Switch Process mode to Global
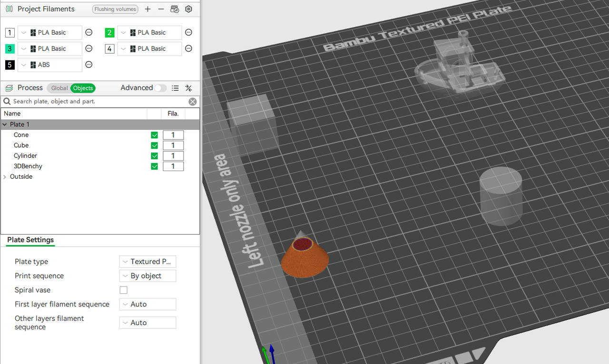The height and width of the screenshot is (364, 609). [x=59, y=88]
